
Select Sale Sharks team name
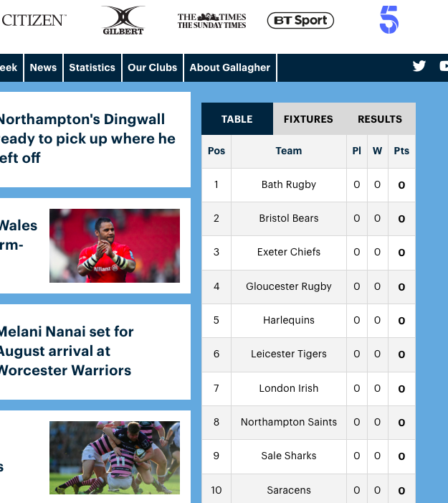tap(289, 456)
